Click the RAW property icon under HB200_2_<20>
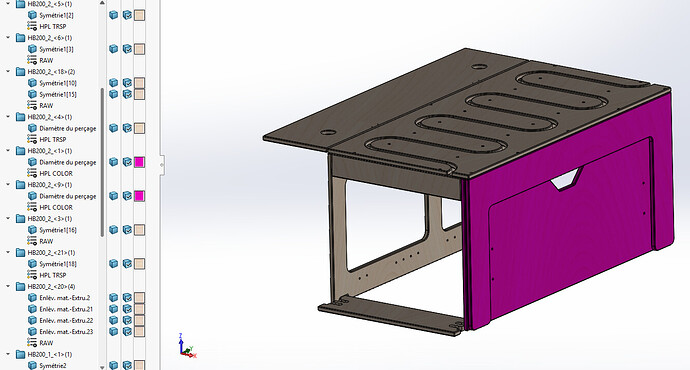 click(x=32, y=343)
